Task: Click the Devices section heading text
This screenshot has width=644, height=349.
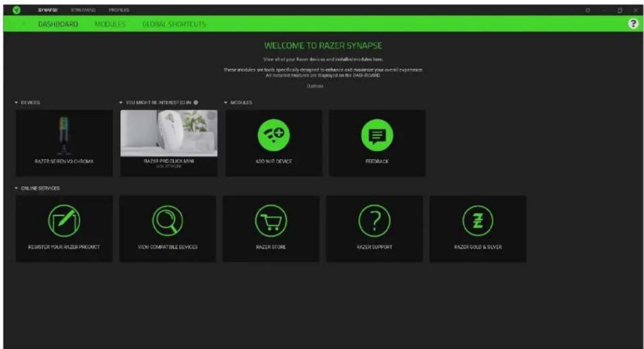Action: pos(31,103)
